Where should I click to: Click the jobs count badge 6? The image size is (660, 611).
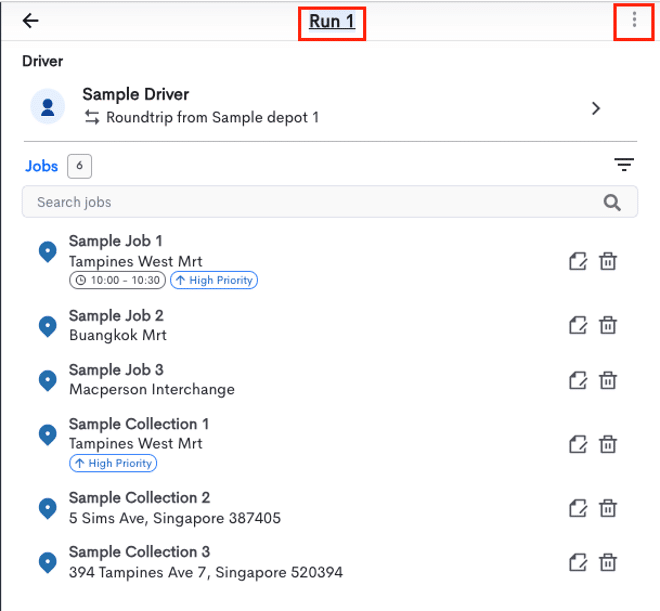coord(80,166)
